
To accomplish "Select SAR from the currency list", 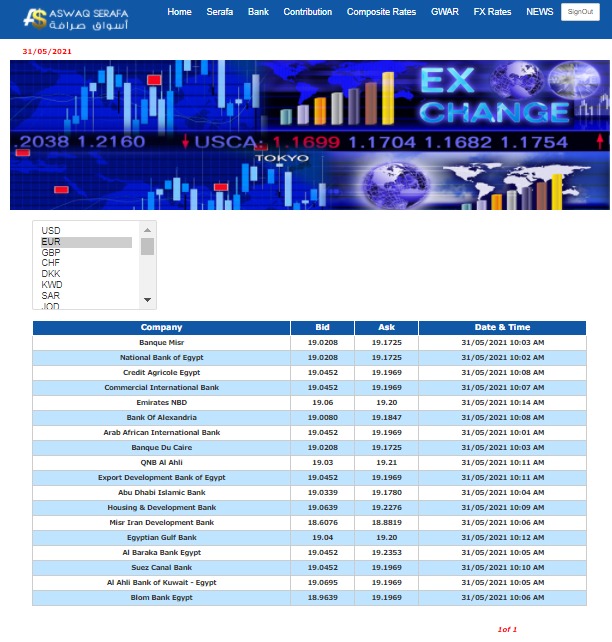I will pyautogui.click(x=86, y=296).
